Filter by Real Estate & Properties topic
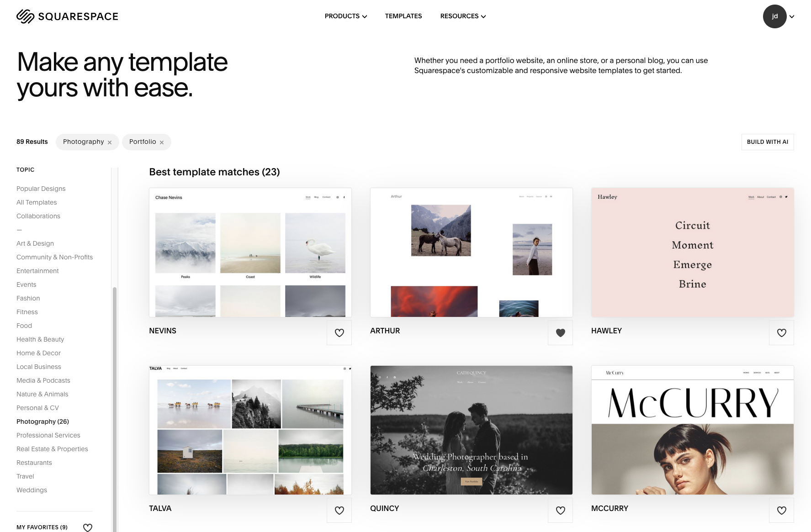Image resolution: width=811 pixels, height=532 pixels. (52, 449)
